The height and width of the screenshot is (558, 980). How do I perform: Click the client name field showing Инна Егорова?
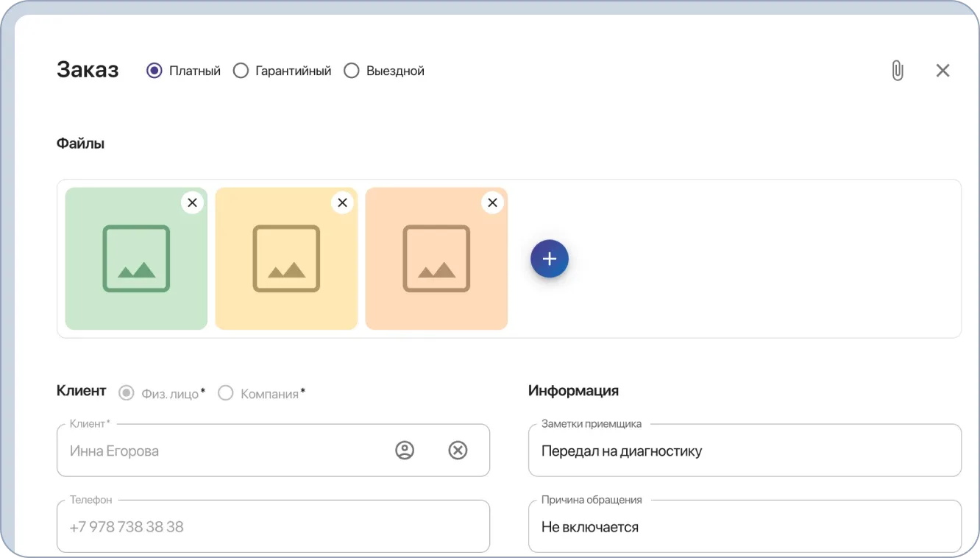pos(221,450)
